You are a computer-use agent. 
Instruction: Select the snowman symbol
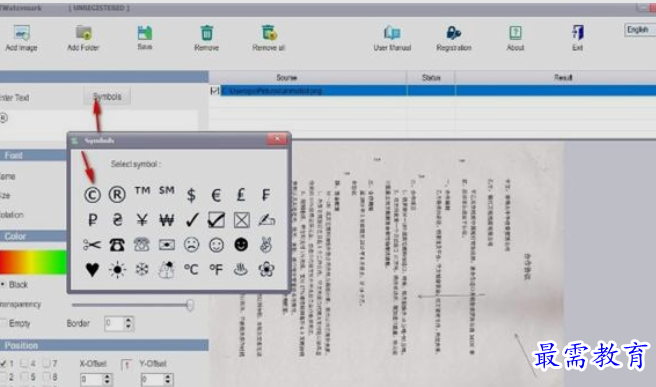click(x=167, y=269)
